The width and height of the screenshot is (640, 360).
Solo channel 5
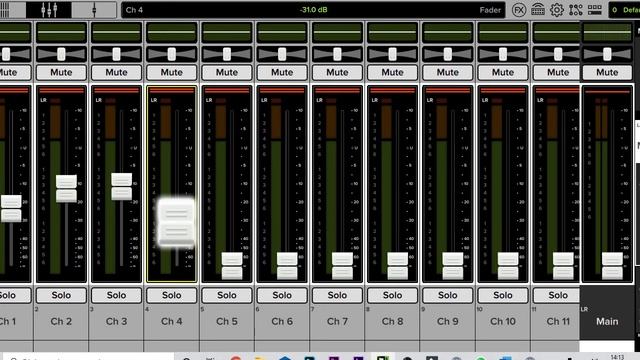[x=227, y=295]
